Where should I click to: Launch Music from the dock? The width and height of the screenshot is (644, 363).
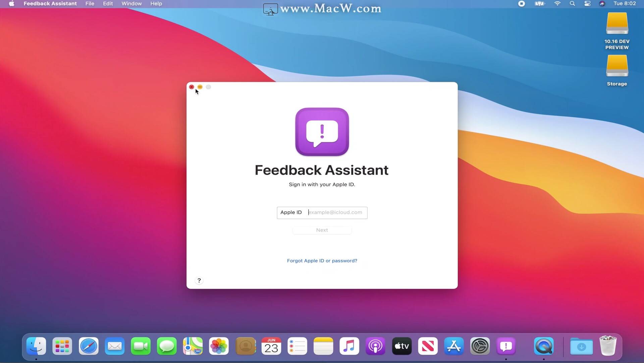(350, 346)
